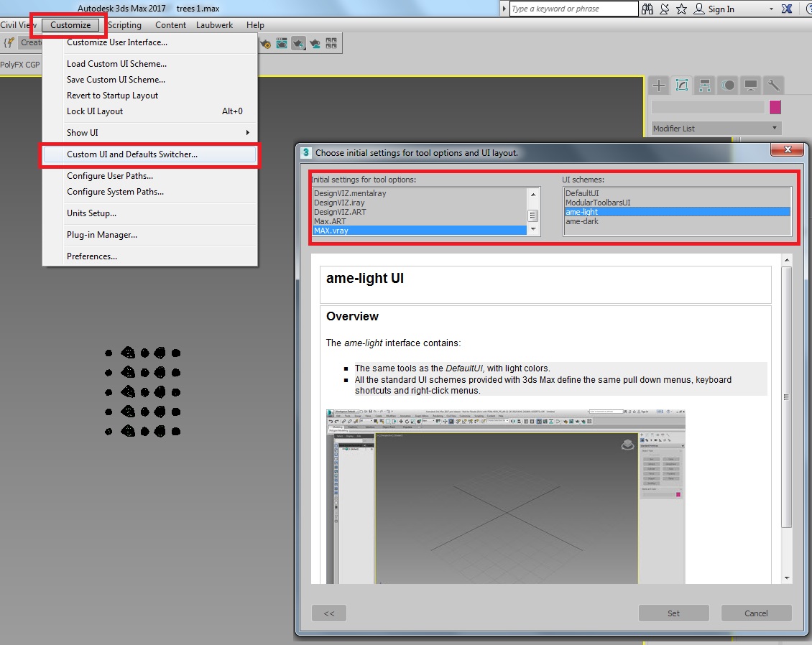Open the Utilities panel wrench icon
Image resolution: width=812 pixels, height=645 pixels.
click(774, 85)
